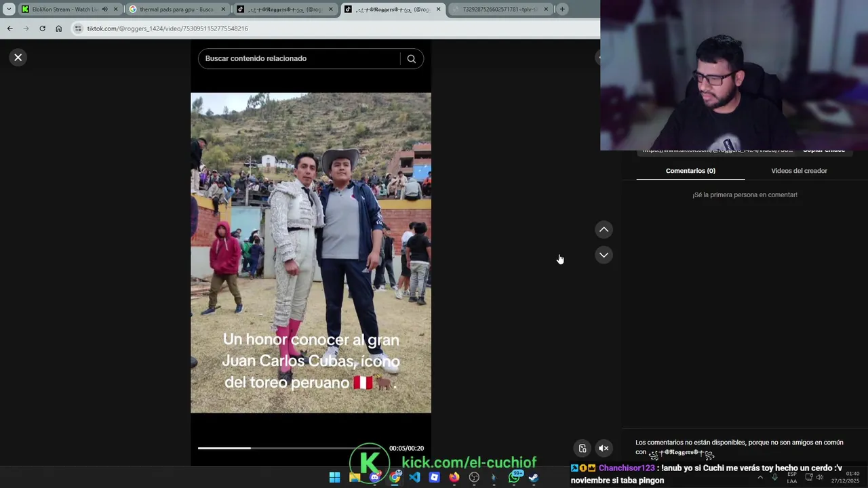
Task: Unmute the TikTok video
Action: coord(604,448)
